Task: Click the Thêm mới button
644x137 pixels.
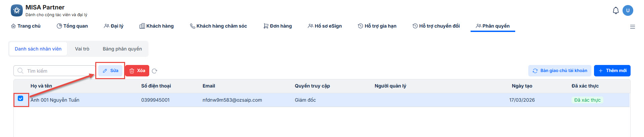Action: pos(612,71)
